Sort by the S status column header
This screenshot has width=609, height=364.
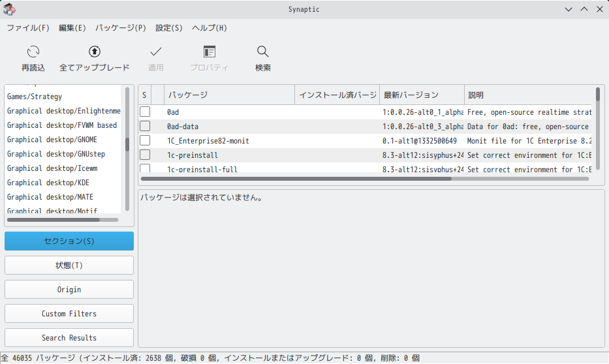(x=144, y=95)
